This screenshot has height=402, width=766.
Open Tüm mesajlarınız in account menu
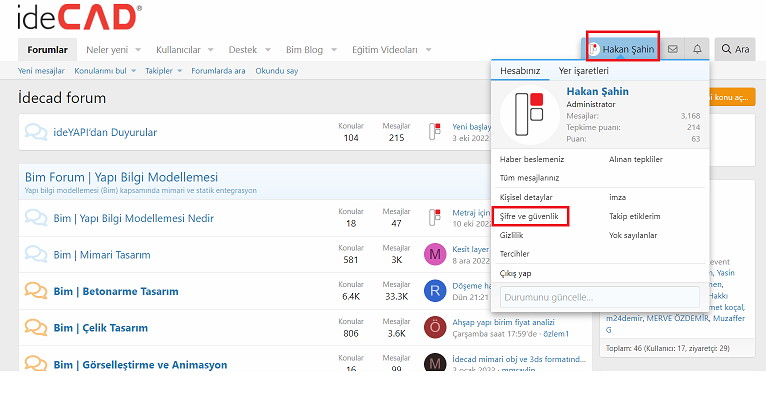pos(529,178)
